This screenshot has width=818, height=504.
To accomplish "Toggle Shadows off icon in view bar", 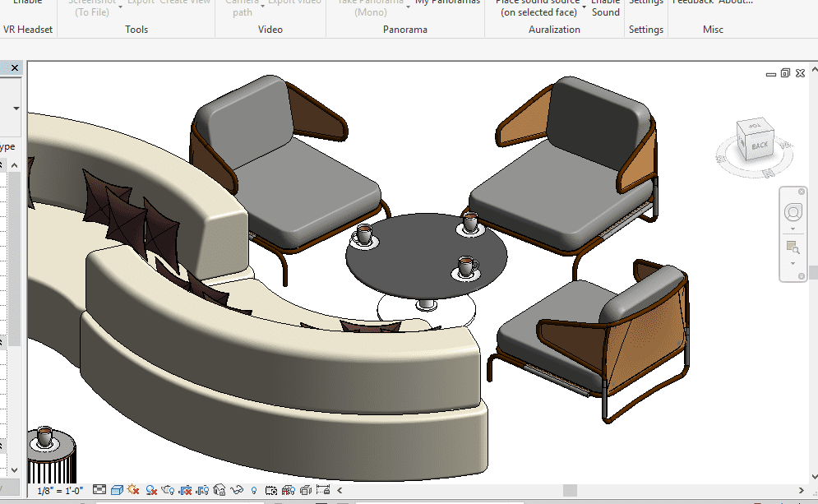I will (151, 490).
